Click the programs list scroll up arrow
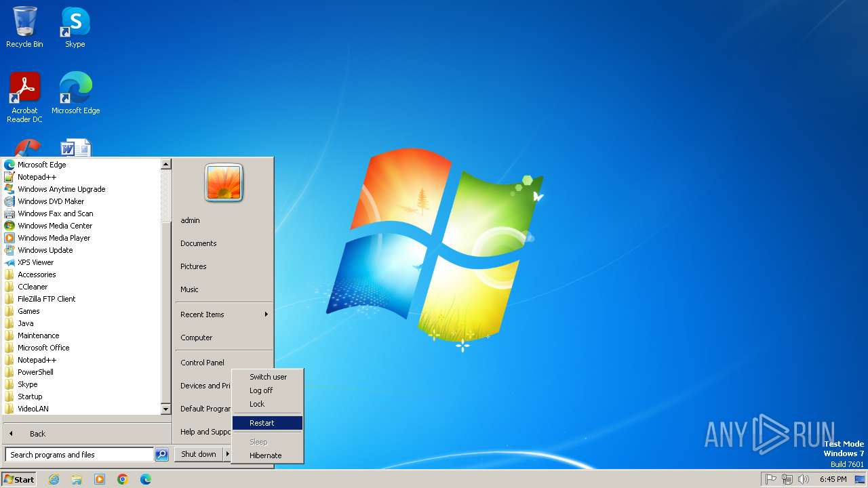Screen dimensions: 868x488 point(165,164)
